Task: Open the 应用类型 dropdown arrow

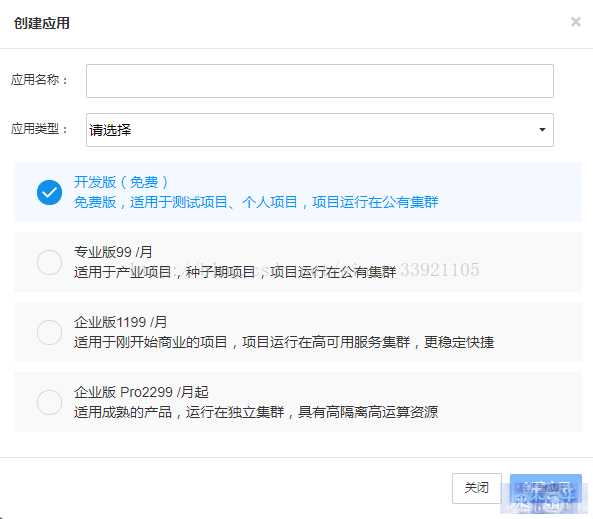Action: pyautogui.click(x=542, y=130)
